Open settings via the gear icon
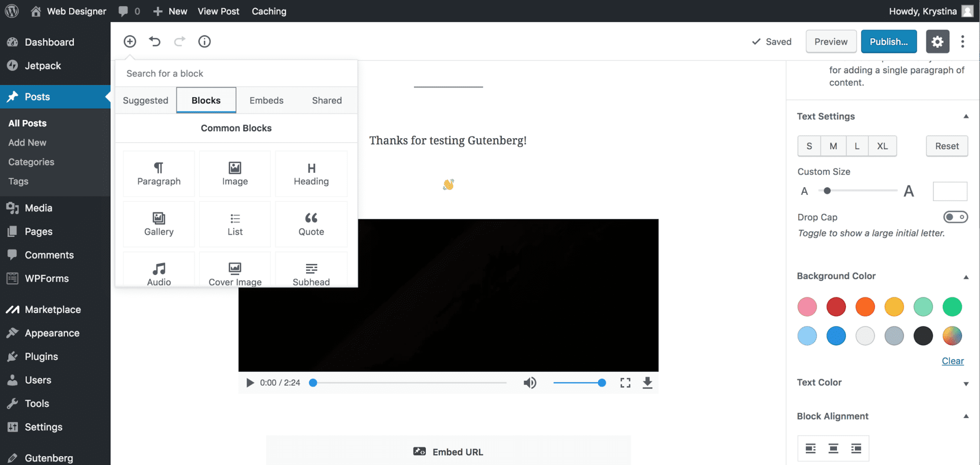This screenshot has height=465, width=980. coord(937,42)
